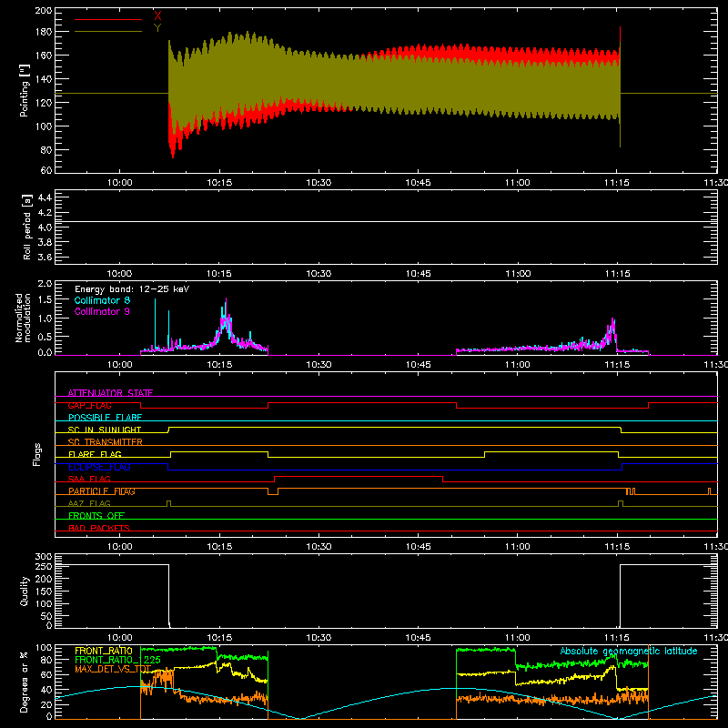728x728 pixels.
Task: Click the Quality curve drop near 10:07
Action: [x=169, y=596]
